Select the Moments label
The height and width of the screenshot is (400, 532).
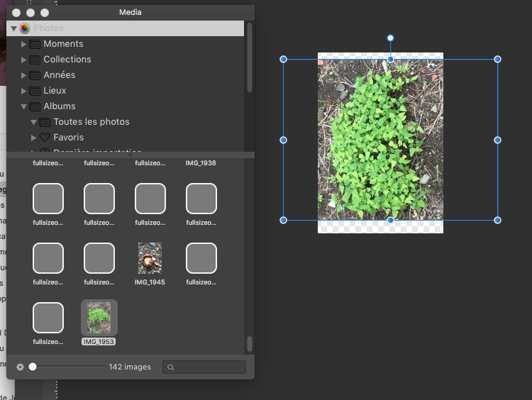coord(63,44)
